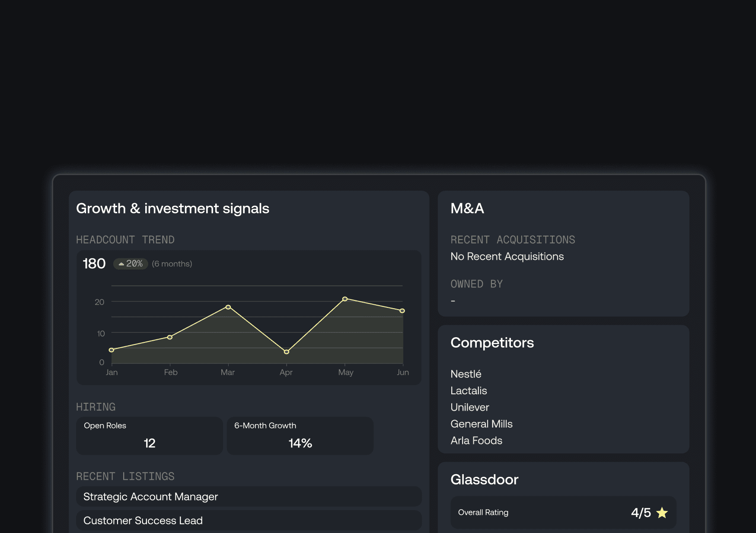The width and height of the screenshot is (756, 533).
Task: Click the OWNED BY label
Action: click(477, 284)
